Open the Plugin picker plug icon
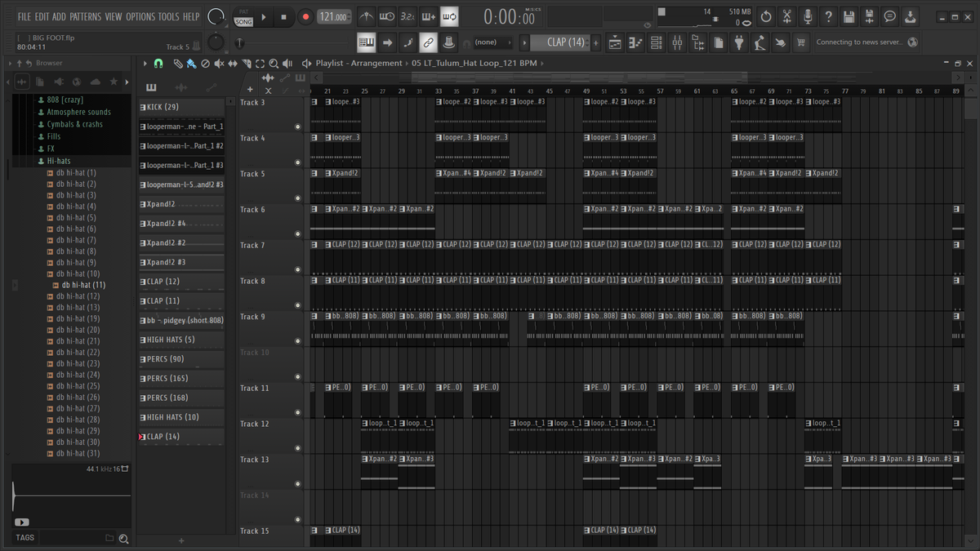Image resolution: width=980 pixels, height=551 pixels. 740,42
